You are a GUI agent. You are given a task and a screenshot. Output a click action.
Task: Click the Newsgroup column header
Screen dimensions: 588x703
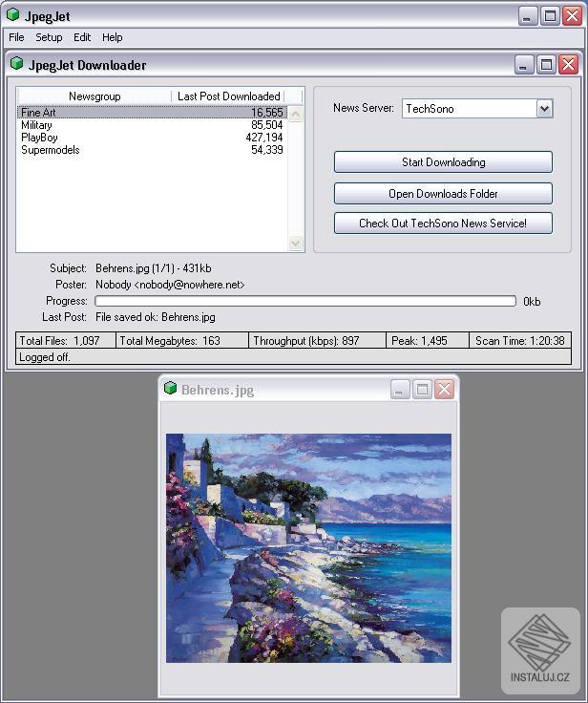point(94,96)
